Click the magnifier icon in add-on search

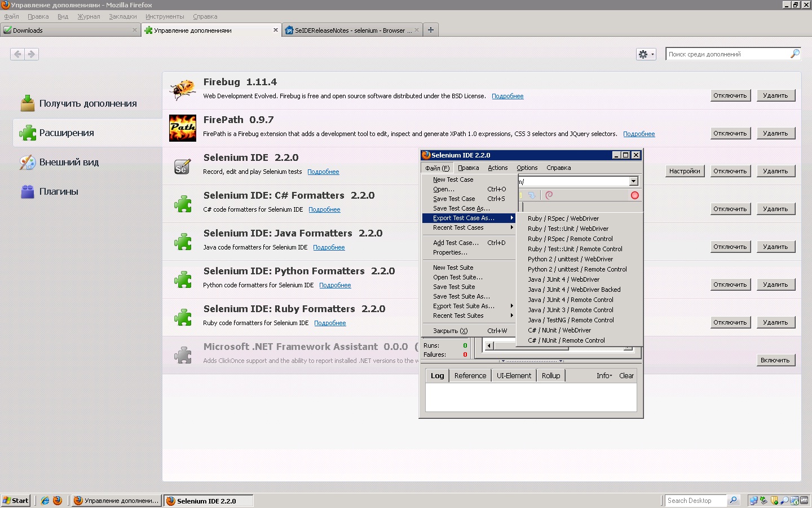795,54
